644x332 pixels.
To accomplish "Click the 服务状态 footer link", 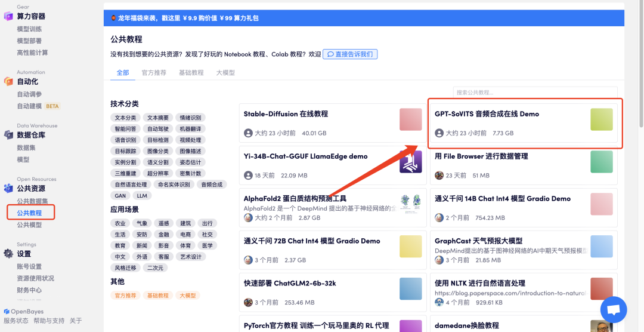I will click(16, 321).
